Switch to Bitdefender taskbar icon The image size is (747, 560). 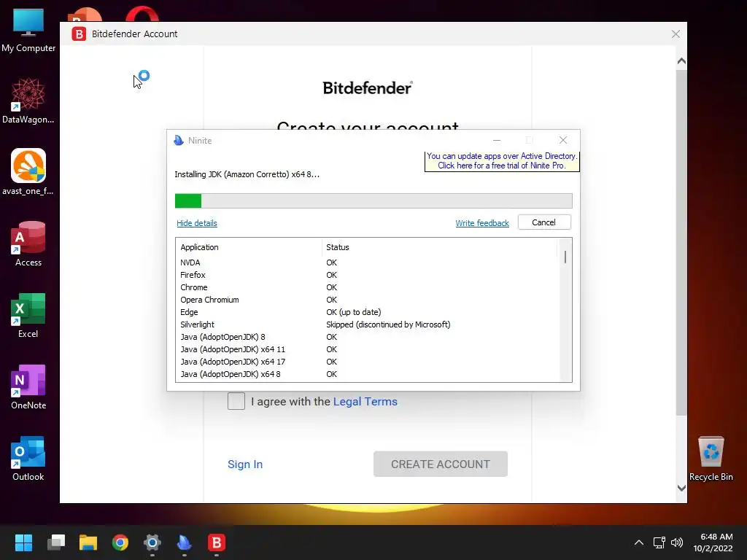coord(217,542)
